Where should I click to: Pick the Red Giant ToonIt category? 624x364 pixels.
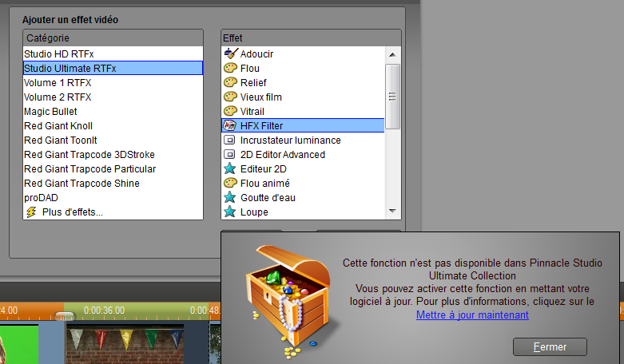click(113, 140)
